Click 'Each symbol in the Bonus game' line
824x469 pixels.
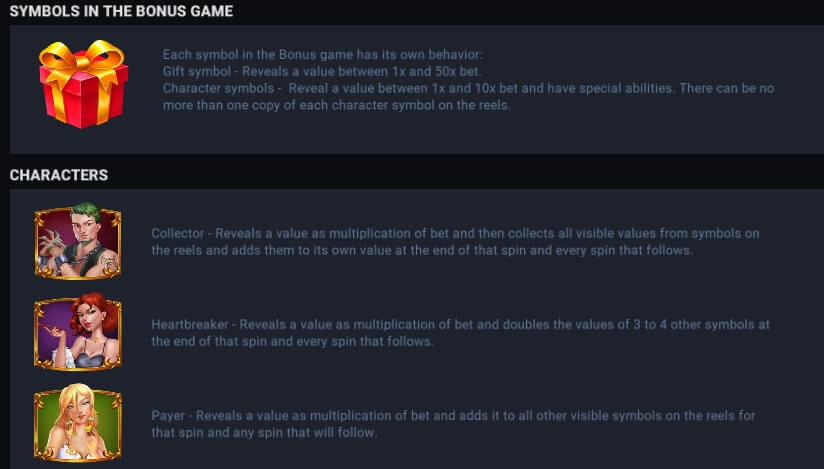[x=322, y=54]
